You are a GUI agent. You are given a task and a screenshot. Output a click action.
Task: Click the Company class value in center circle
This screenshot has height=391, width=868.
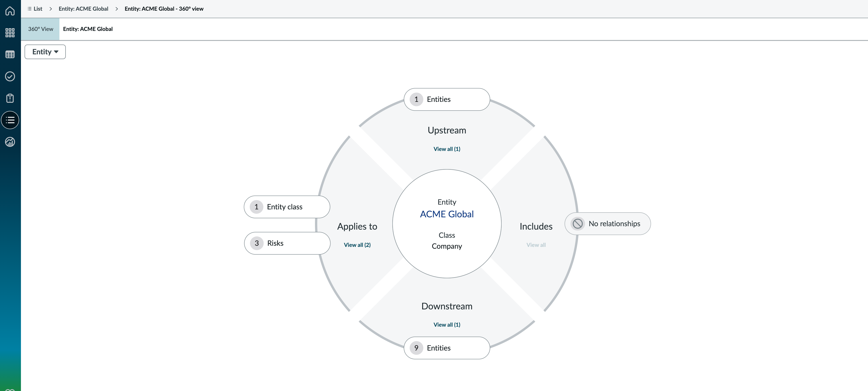click(447, 246)
